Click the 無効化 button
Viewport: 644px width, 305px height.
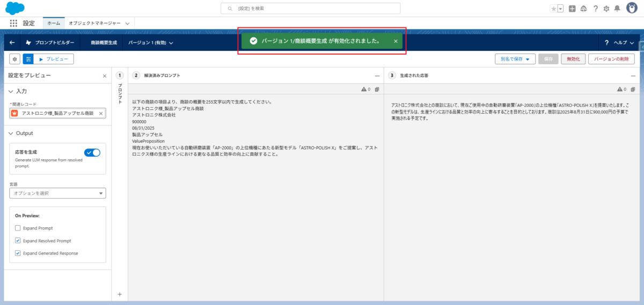coord(573,59)
